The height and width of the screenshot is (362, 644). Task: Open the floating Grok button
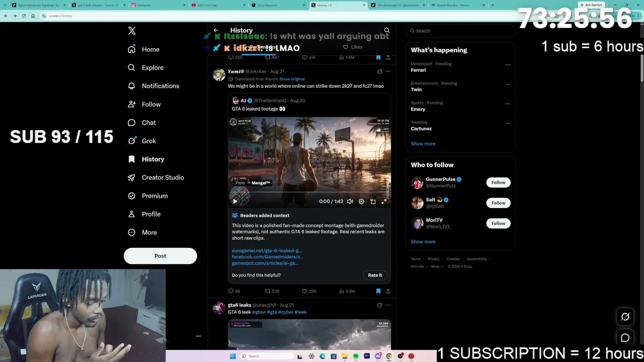[x=625, y=317]
